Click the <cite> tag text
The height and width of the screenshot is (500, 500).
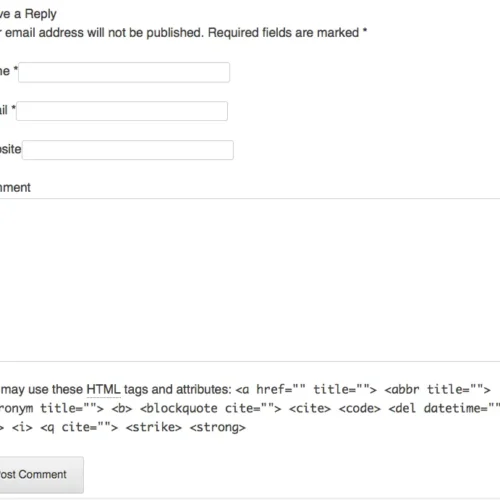tap(310, 408)
